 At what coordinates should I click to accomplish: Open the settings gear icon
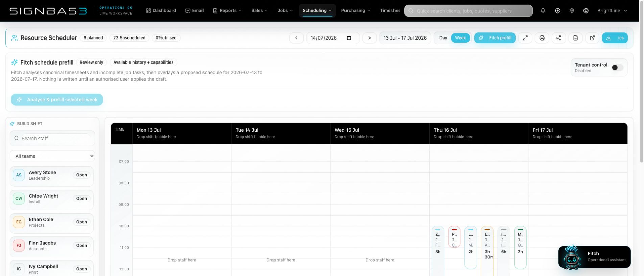click(x=572, y=11)
